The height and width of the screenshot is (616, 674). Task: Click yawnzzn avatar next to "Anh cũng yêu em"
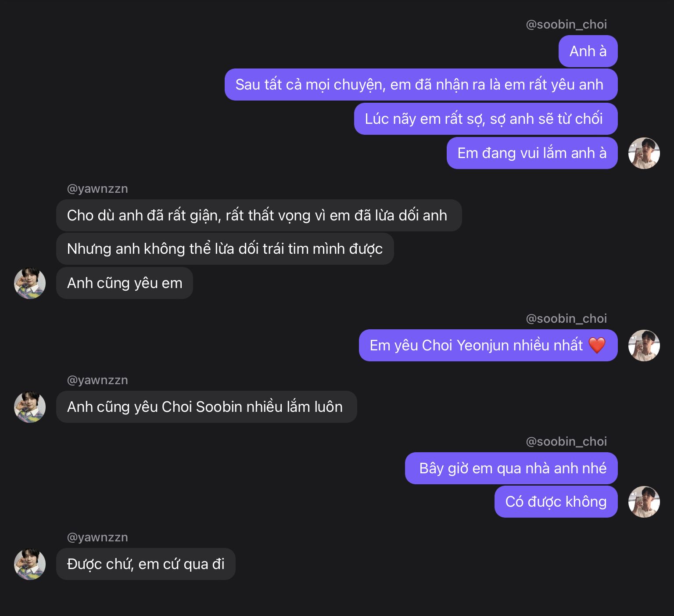click(x=30, y=283)
